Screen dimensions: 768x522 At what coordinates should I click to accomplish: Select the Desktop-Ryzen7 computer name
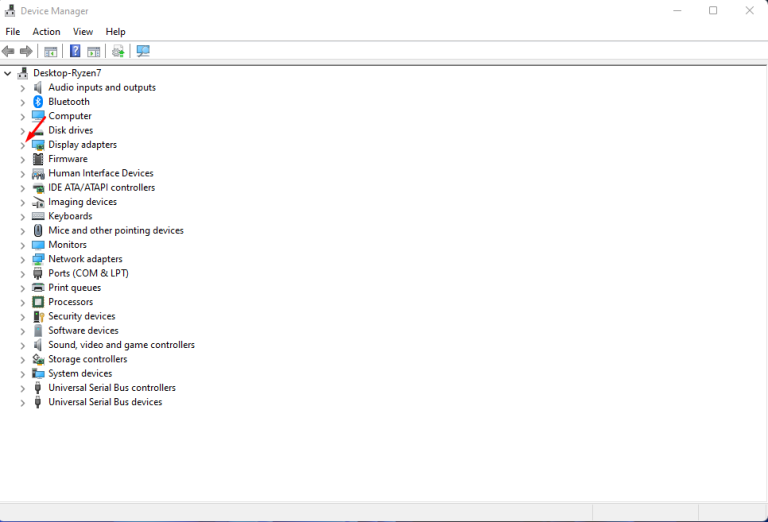tap(67, 73)
